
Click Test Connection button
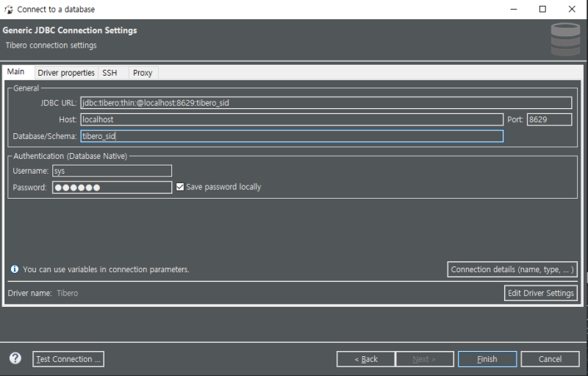click(x=68, y=359)
